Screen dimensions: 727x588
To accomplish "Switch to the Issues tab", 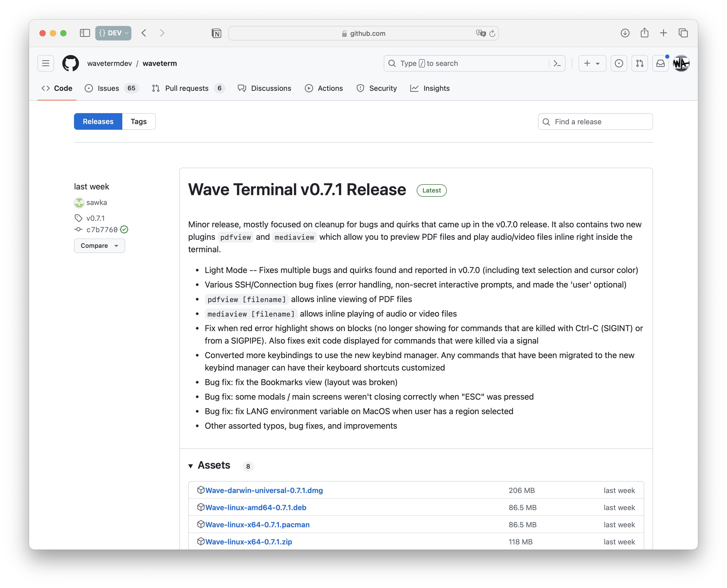I will (x=111, y=88).
